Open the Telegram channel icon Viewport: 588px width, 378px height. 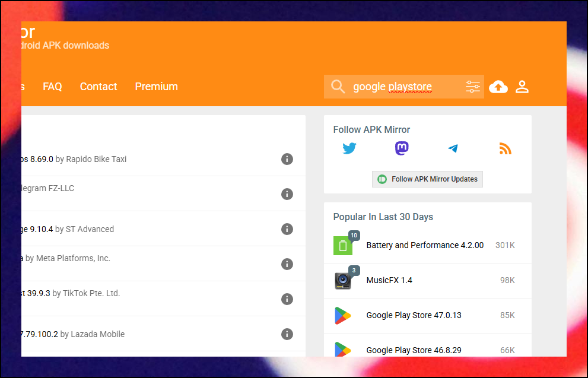[453, 148]
